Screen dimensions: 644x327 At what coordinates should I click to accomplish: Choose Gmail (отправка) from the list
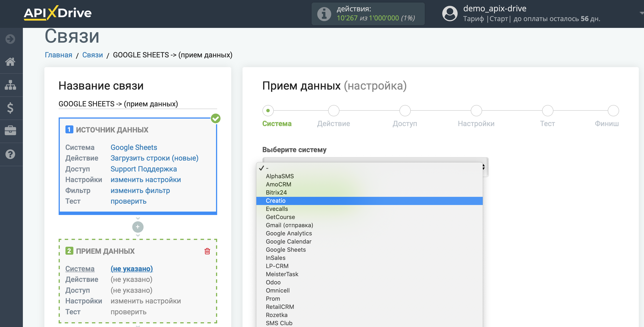pos(369,225)
